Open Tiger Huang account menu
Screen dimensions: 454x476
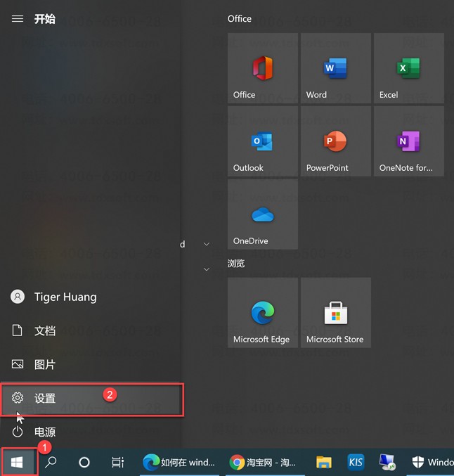91,297
